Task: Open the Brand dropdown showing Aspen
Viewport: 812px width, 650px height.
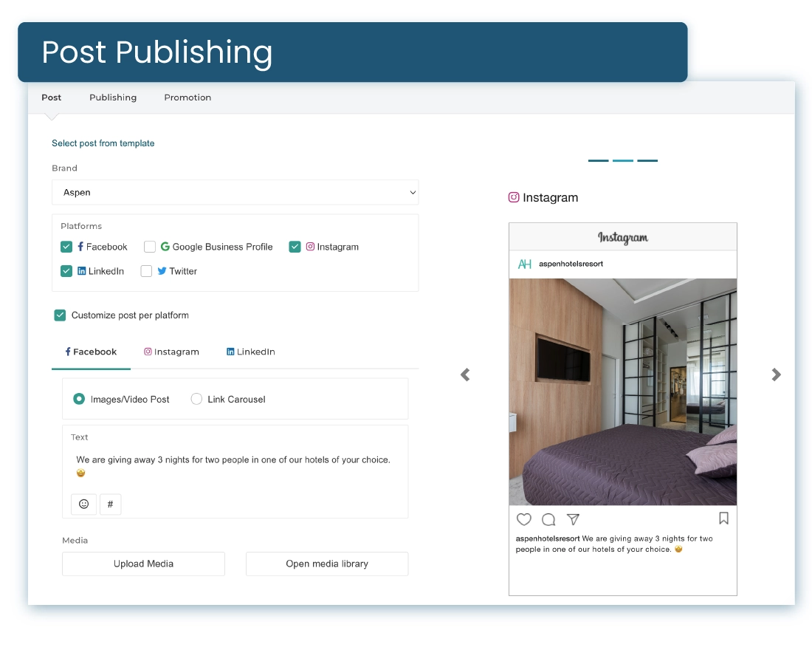Action: pos(235,192)
